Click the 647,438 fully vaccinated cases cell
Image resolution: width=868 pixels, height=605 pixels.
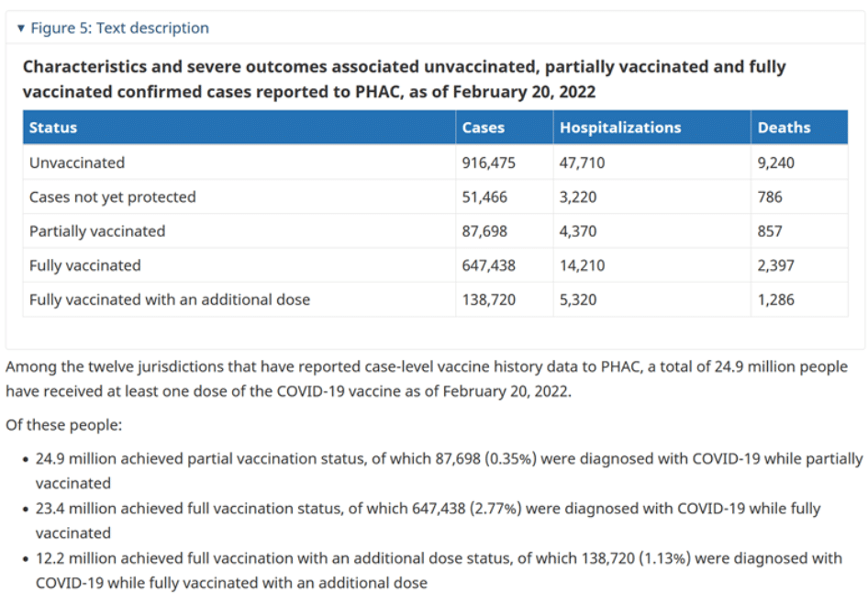(489, 265)
